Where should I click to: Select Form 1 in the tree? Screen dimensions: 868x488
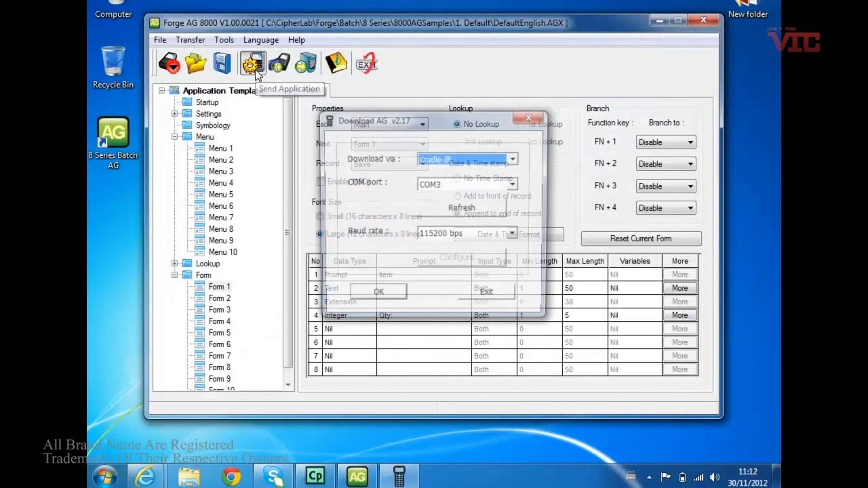point(219,287)
